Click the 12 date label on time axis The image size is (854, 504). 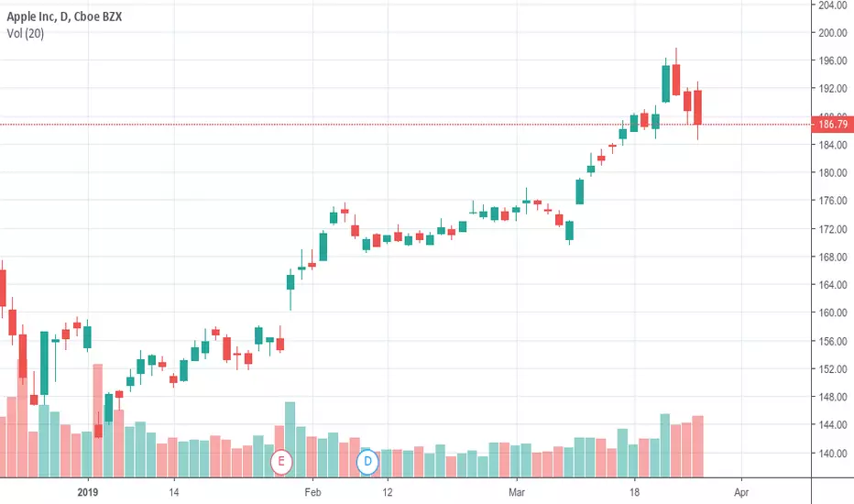tap(388, 493)
